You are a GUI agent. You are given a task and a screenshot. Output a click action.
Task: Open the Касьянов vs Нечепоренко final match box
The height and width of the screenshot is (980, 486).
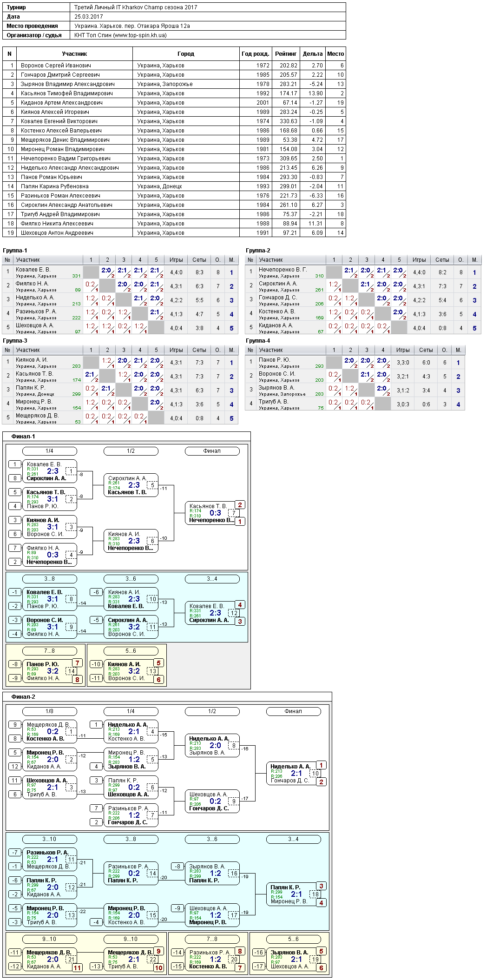tap(212, 513)
